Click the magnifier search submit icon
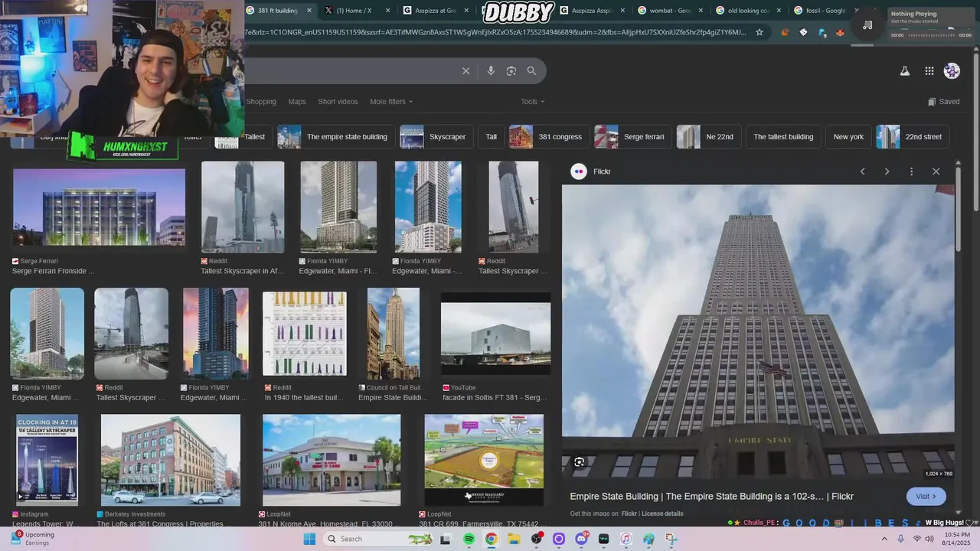980x551 pixels. tap(531, 71)
